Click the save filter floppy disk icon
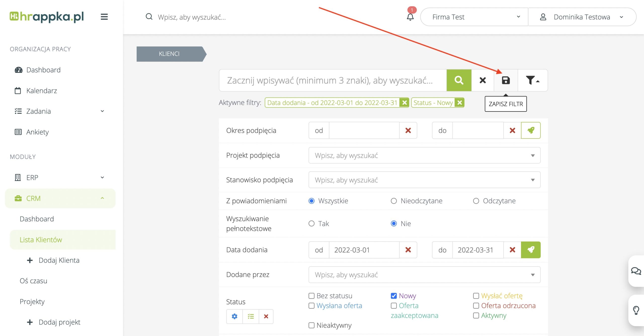 coord(506,80)
